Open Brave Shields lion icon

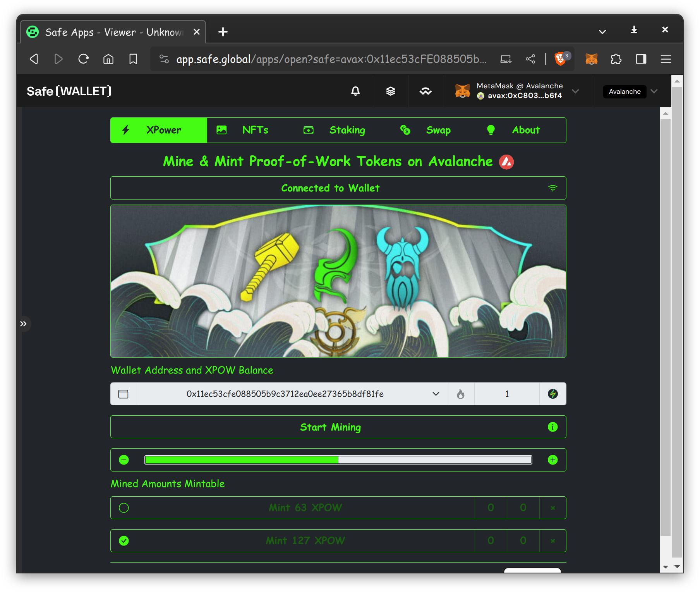[561, 59]
